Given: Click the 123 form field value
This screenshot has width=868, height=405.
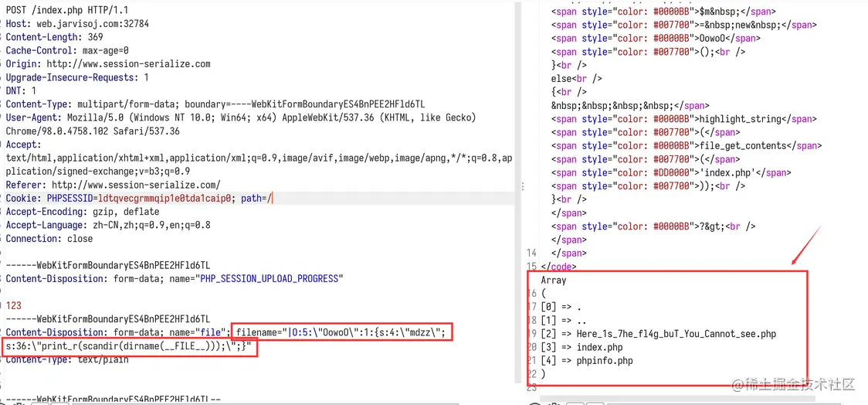Looking at the screenshot, I should pyautogui.click(x=13, y=306).
